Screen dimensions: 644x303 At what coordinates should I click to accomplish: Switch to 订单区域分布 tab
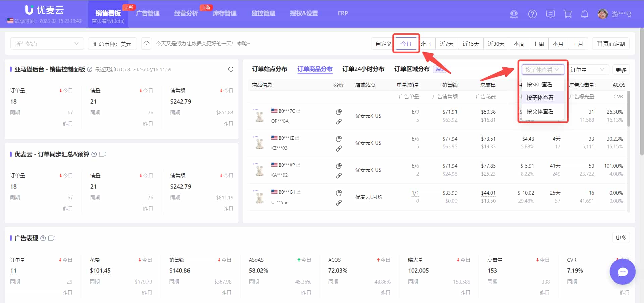click(412, 69)
